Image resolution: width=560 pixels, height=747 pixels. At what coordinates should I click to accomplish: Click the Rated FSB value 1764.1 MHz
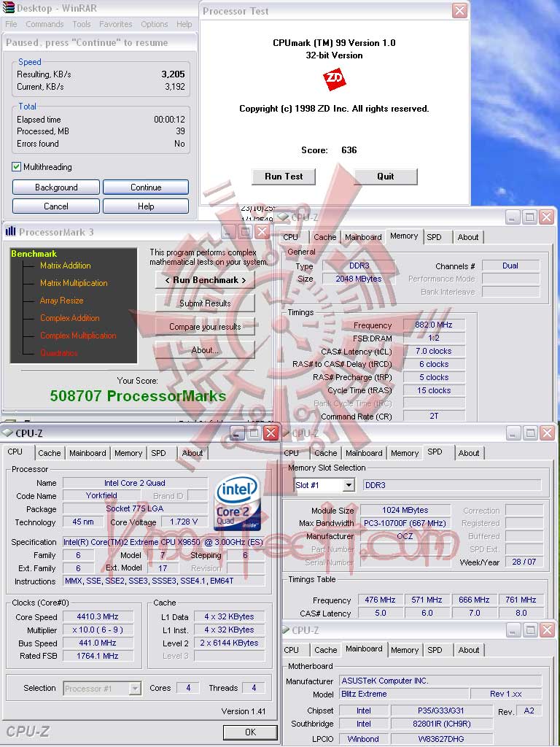coord(98,656)
